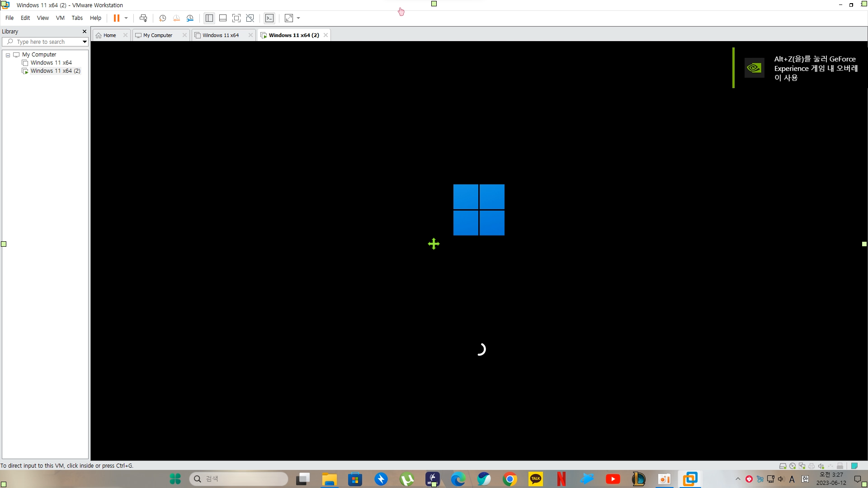Pause the running virtual machine
Viewport: 868px width, 488px height.
tap(116, 18)
